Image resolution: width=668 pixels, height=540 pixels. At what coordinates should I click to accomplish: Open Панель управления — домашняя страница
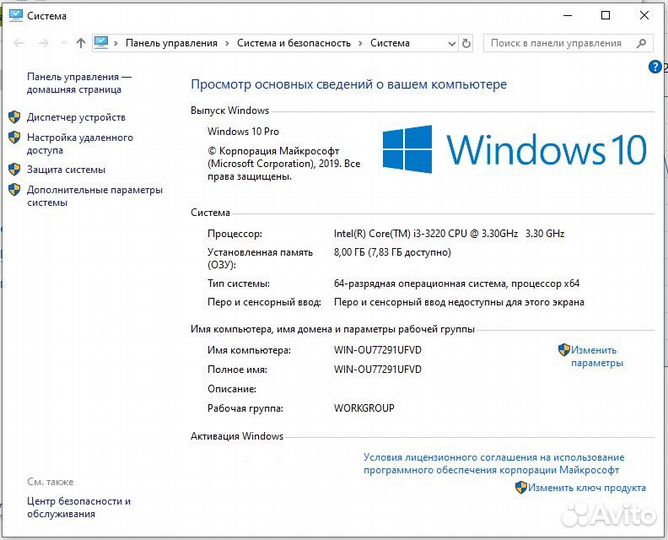79,83
